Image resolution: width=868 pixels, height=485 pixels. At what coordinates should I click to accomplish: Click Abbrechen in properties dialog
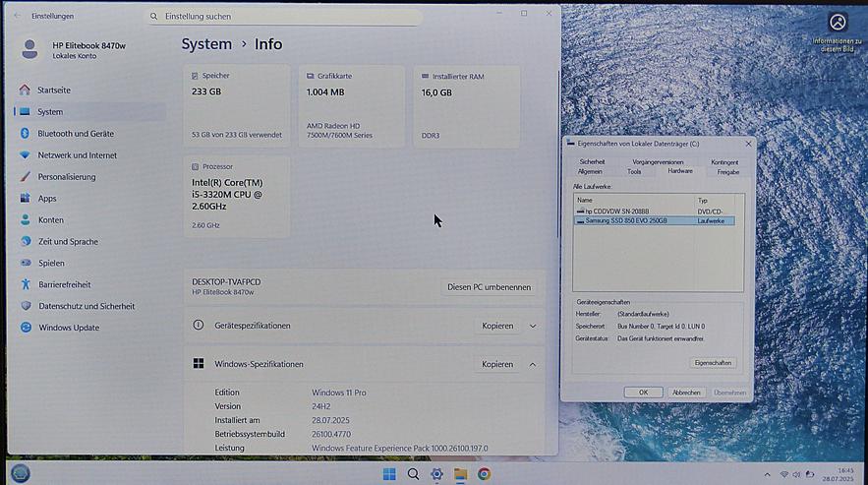[x=686, y=393]
